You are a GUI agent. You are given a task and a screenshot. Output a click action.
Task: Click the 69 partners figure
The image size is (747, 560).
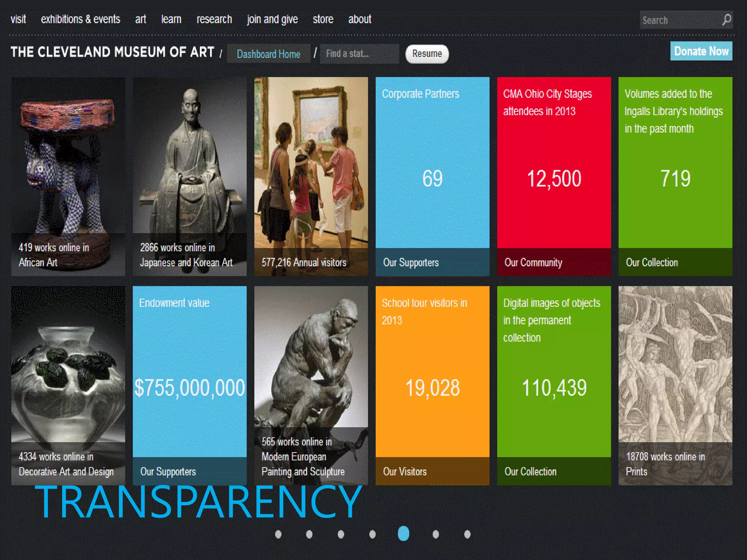tap(433, 179)
